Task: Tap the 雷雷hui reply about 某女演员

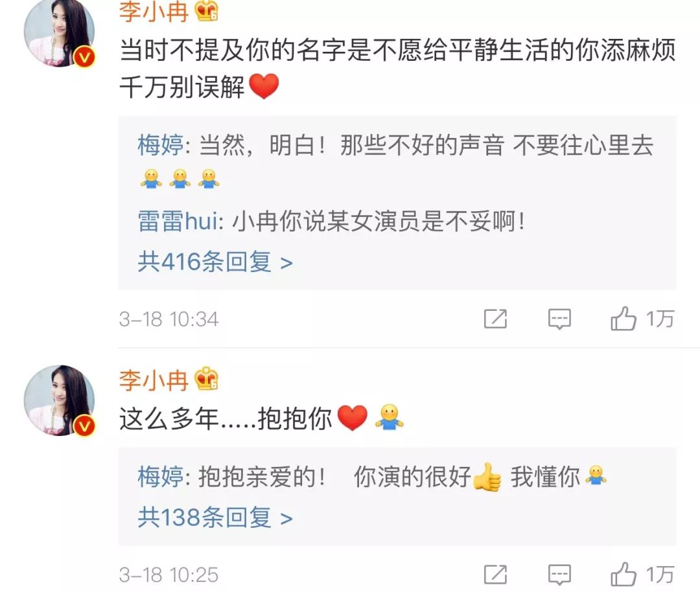Action: 332,222
